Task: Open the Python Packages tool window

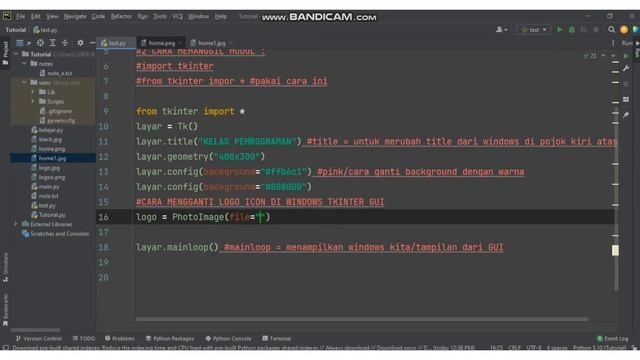Action: click(x=170, y=338)
